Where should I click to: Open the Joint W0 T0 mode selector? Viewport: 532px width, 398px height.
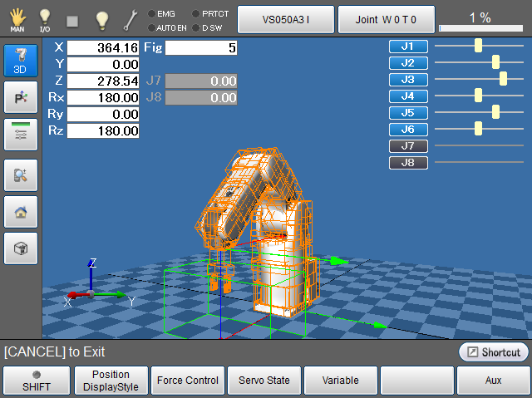386,18
